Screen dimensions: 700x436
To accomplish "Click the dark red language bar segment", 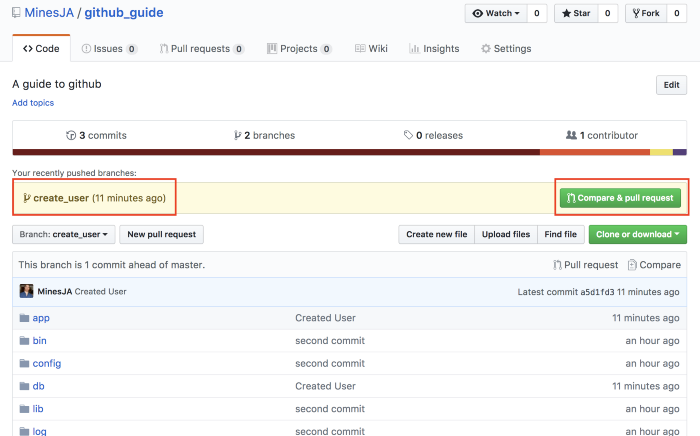I will (x=276, y=152).
